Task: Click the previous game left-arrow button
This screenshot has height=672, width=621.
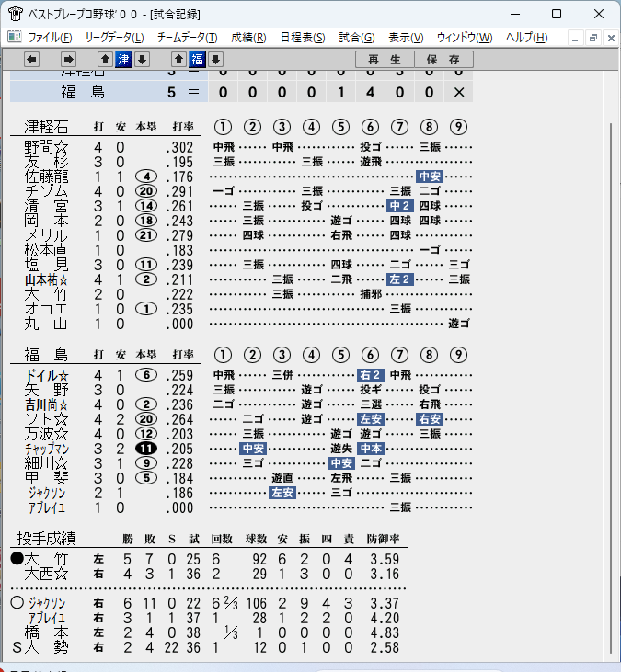Action: [31, 59]
